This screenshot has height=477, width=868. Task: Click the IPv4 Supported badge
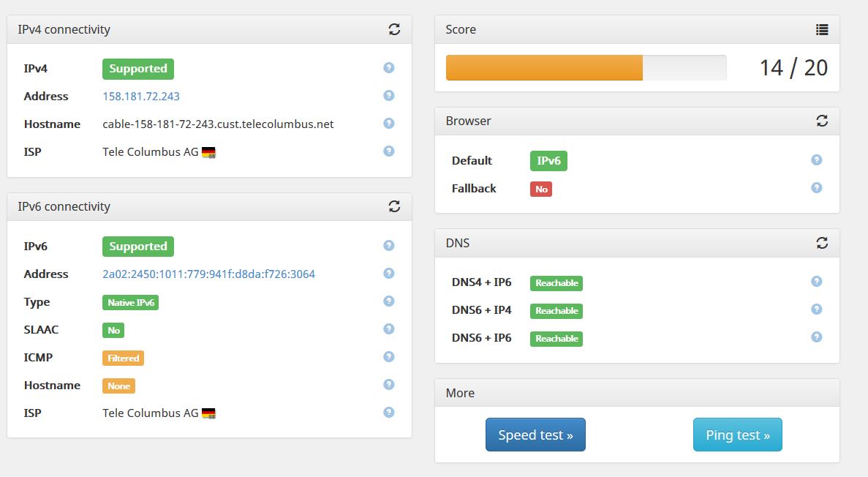[x=138, y=69]
